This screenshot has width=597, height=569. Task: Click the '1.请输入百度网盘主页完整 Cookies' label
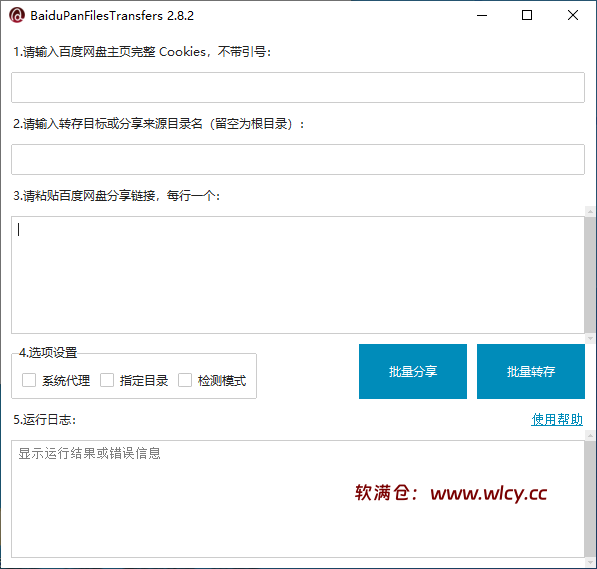[x=142, y=52]
